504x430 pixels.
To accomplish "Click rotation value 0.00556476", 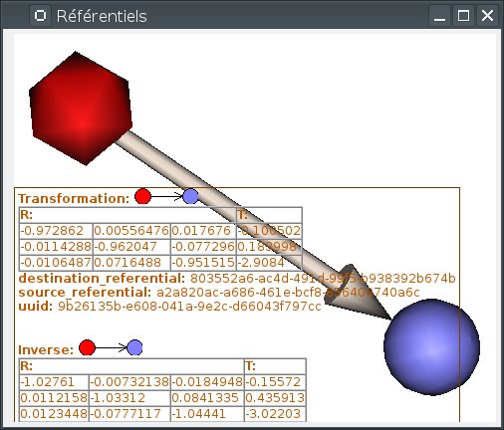I will pos(131,231).
